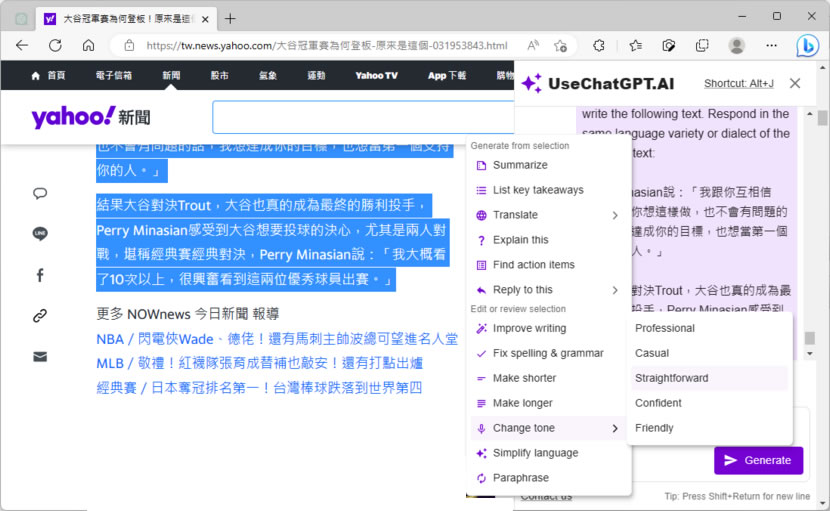
Task: Reload the page with the refresh icon
Action: coord(55,46)
